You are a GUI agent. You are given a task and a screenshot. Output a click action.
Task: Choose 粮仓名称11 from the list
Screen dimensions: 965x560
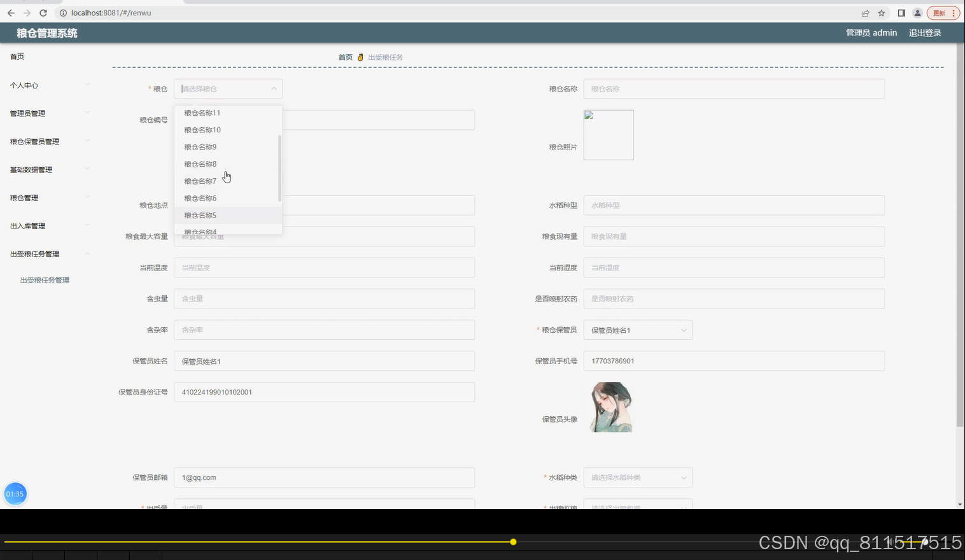tap(228, 113)
